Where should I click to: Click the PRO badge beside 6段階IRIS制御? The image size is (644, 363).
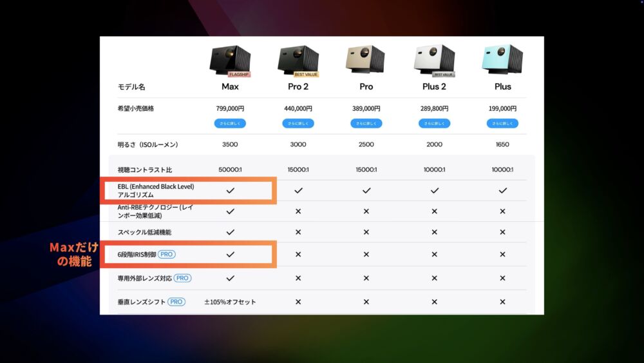[167, 255]
